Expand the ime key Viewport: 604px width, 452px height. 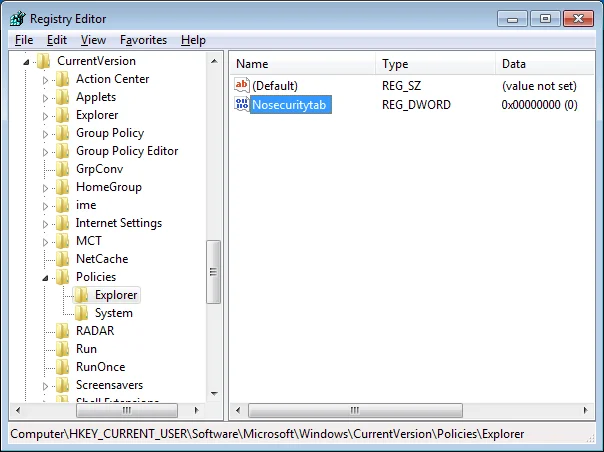point(45,206)
